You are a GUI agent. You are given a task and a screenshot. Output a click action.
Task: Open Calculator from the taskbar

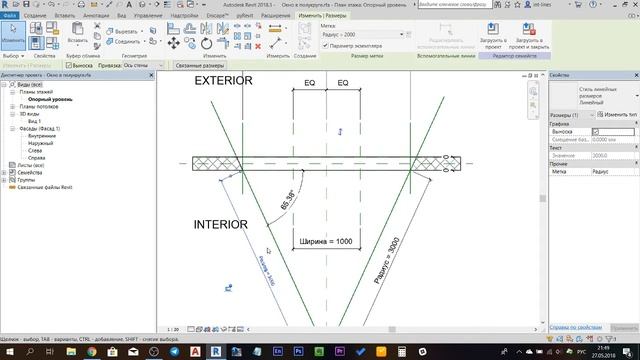402,351
